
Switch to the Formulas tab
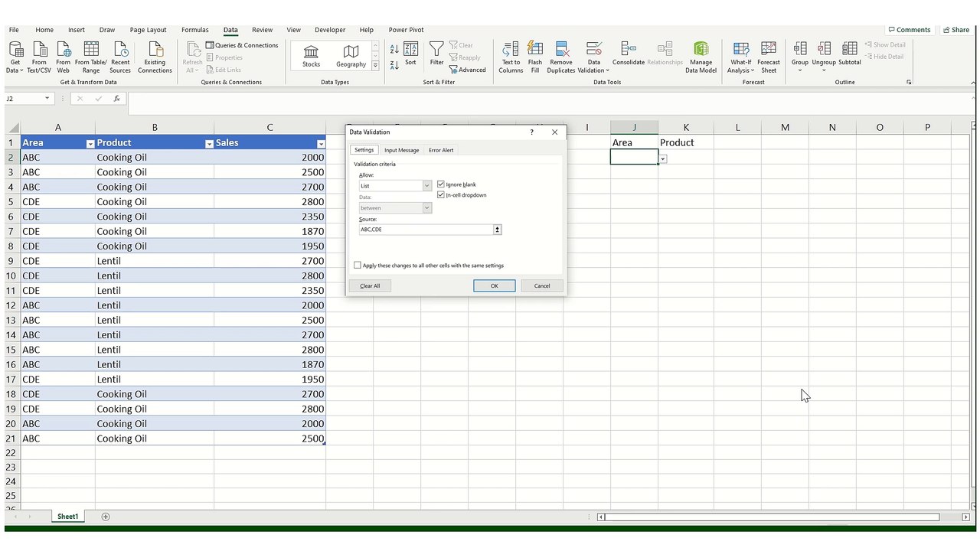[x=194, y=30]
